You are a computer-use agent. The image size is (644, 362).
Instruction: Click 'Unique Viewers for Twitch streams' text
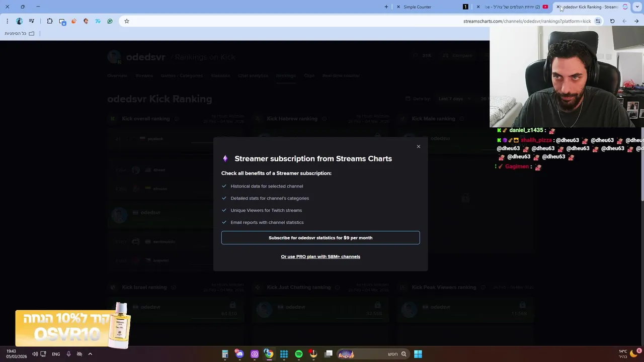[266, 210]
